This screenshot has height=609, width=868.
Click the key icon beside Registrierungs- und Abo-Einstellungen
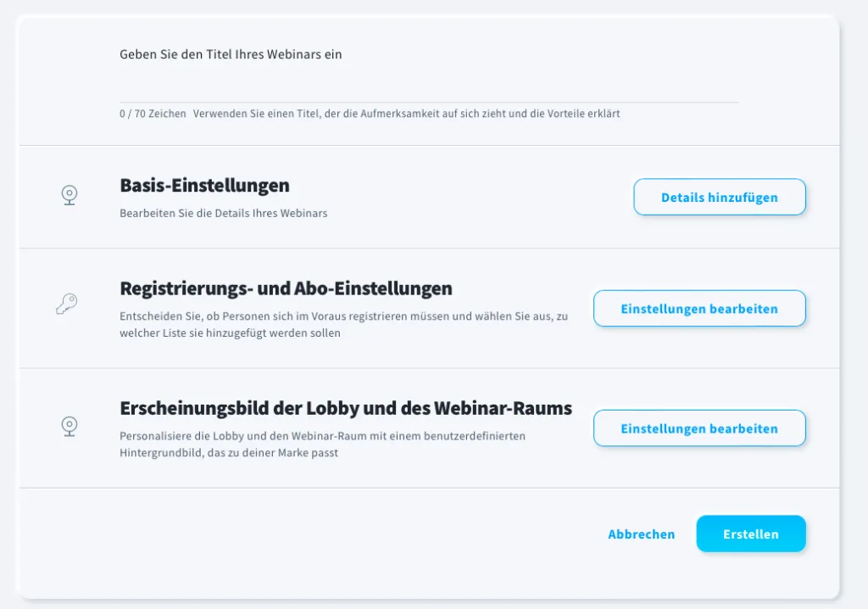click(67, 304)
